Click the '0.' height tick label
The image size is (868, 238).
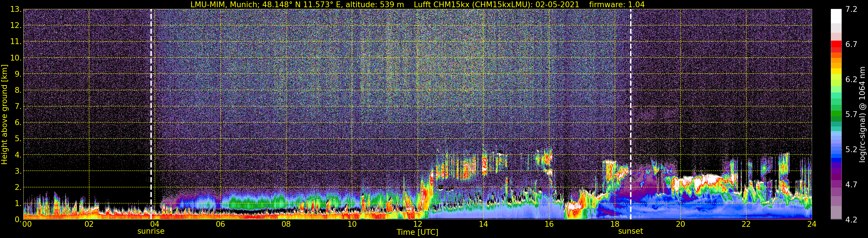click(18, 220)
